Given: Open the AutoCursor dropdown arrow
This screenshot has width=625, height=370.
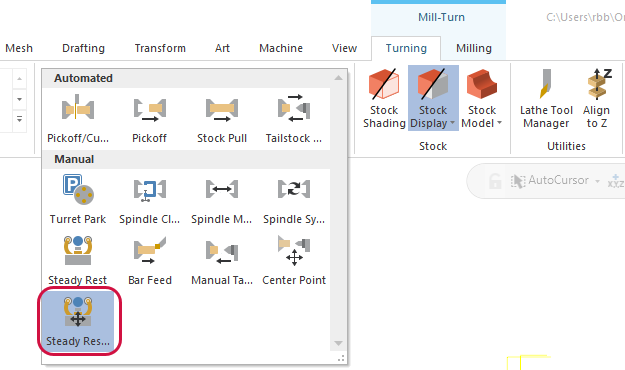Looking at the screenshot, I should click(x=597, y=181).
